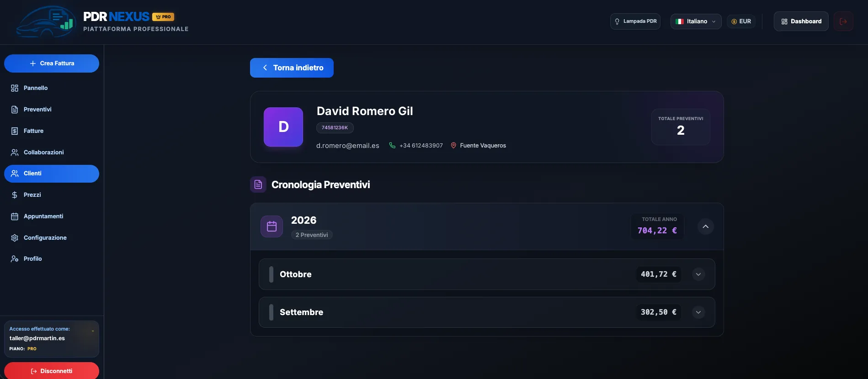Click the red logout icon in header

coord(843,21)
